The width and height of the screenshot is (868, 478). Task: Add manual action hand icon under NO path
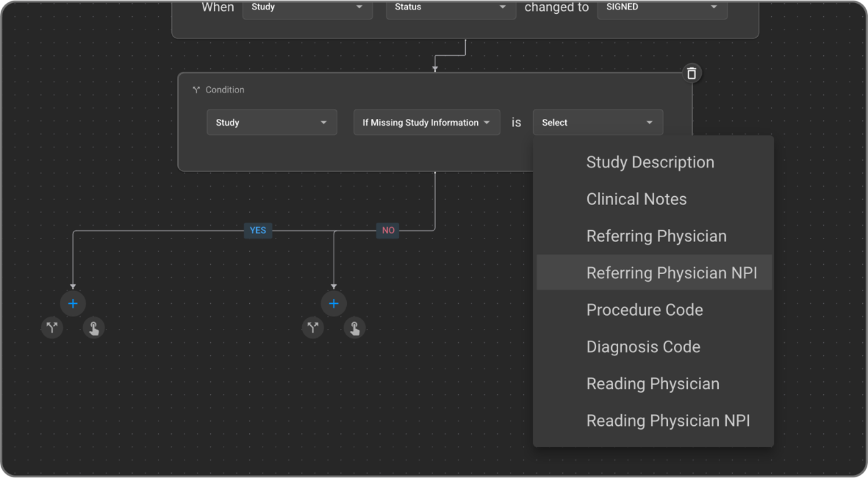pyautogui.click(x=355, y=328)
